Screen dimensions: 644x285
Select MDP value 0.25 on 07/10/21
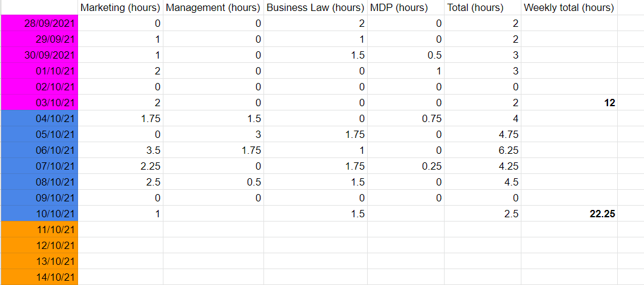(406, 166)
